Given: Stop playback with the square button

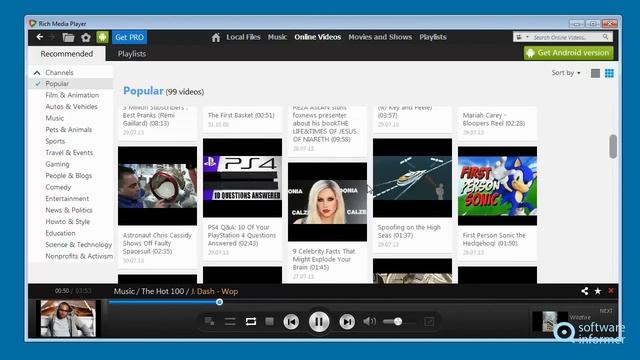Looking at the screenshot, I should click(x=269, y=322).
